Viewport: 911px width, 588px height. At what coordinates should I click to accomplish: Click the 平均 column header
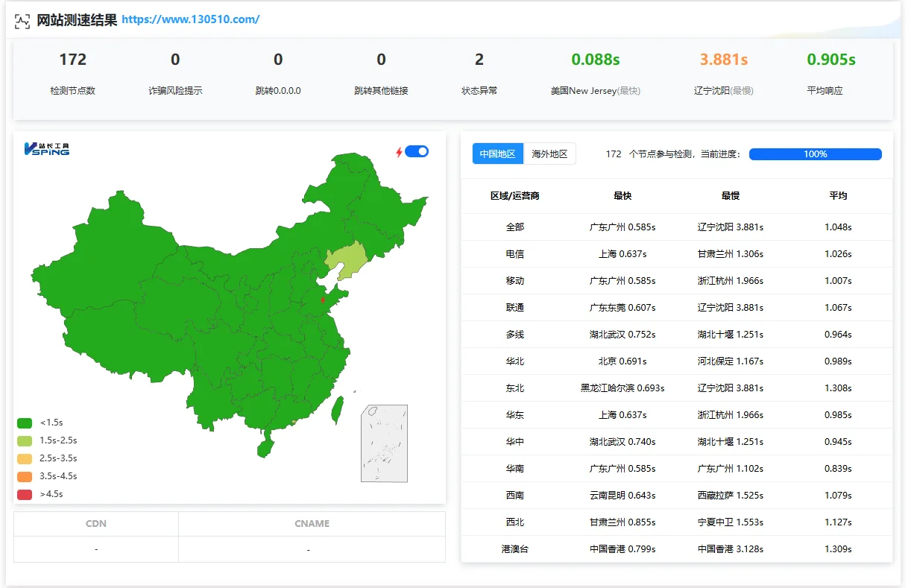pyautogui.click(x=838, y=196)
